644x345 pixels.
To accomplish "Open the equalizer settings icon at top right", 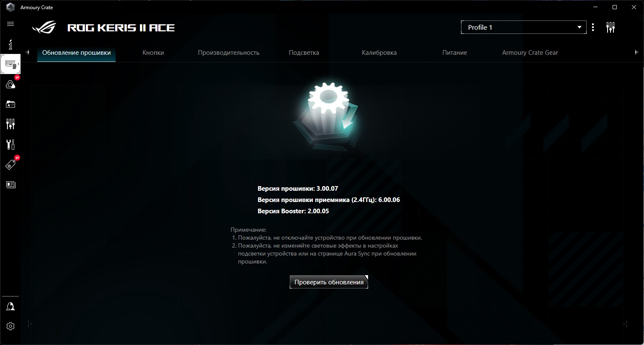I will coord(611,28).
